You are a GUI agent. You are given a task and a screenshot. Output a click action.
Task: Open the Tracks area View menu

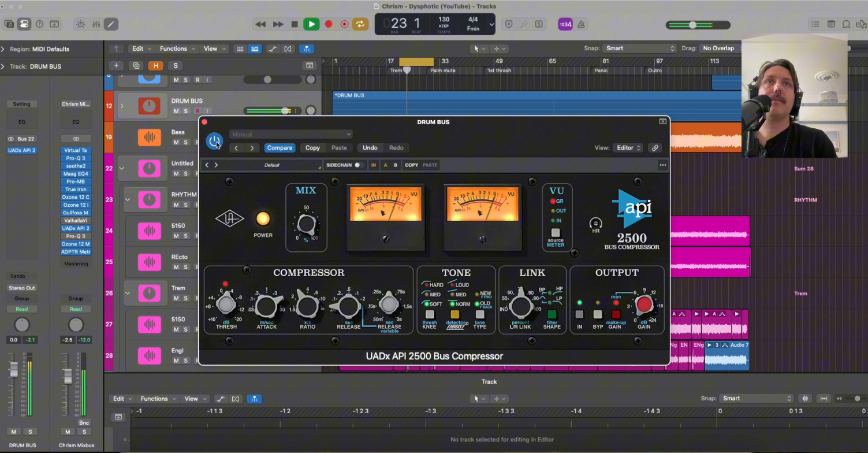tap(214, 49)
